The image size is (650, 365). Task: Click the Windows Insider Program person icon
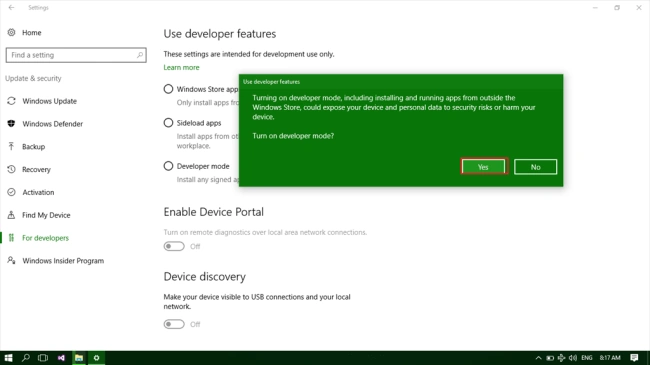coord(11,260)
